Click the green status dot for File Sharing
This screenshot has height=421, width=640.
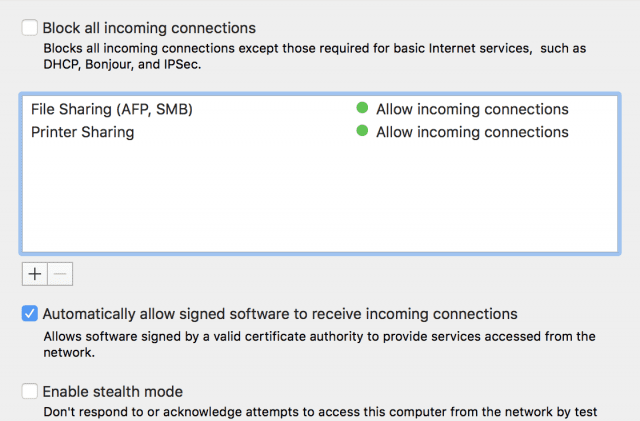[362, 108]
